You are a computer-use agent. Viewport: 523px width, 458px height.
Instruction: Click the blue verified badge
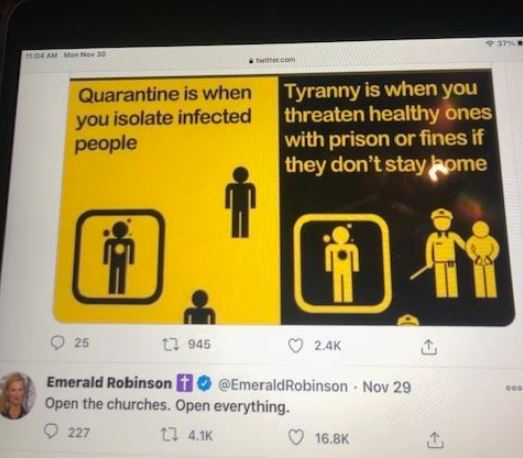click(x=204, y=384)
